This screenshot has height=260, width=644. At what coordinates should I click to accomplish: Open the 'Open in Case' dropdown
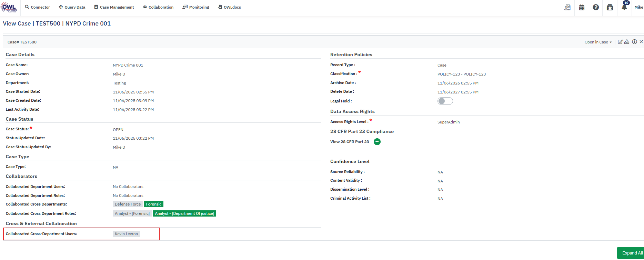598,42
